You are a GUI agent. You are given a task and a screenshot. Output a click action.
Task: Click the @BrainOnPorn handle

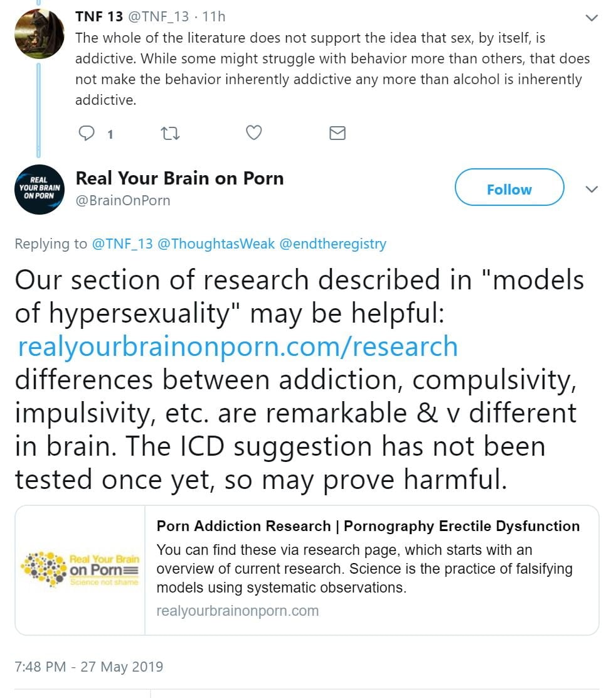pos(123,201)
